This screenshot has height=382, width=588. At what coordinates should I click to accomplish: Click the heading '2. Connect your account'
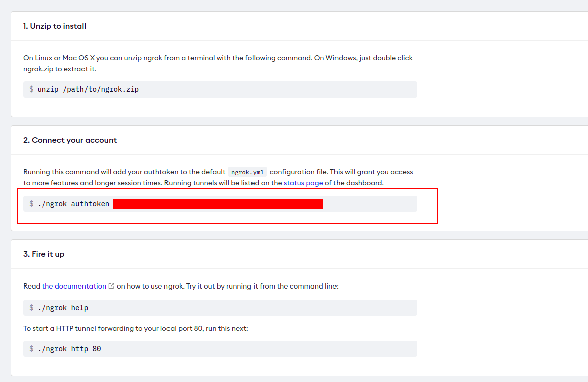point(69,140)
